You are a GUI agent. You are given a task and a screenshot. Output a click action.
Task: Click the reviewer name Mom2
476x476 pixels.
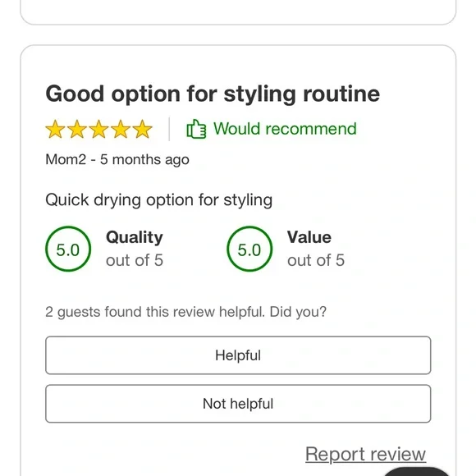66,159
